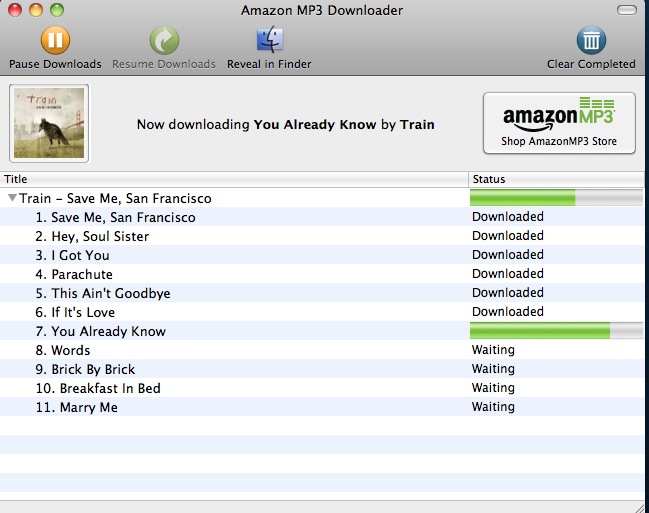
Task: Click Downloaded status for Parachute
Action: pos(507,274)
